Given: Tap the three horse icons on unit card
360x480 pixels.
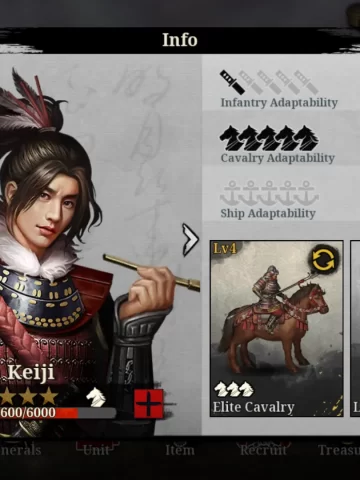Looking at the screenshot, I should [x=233, y=389].
